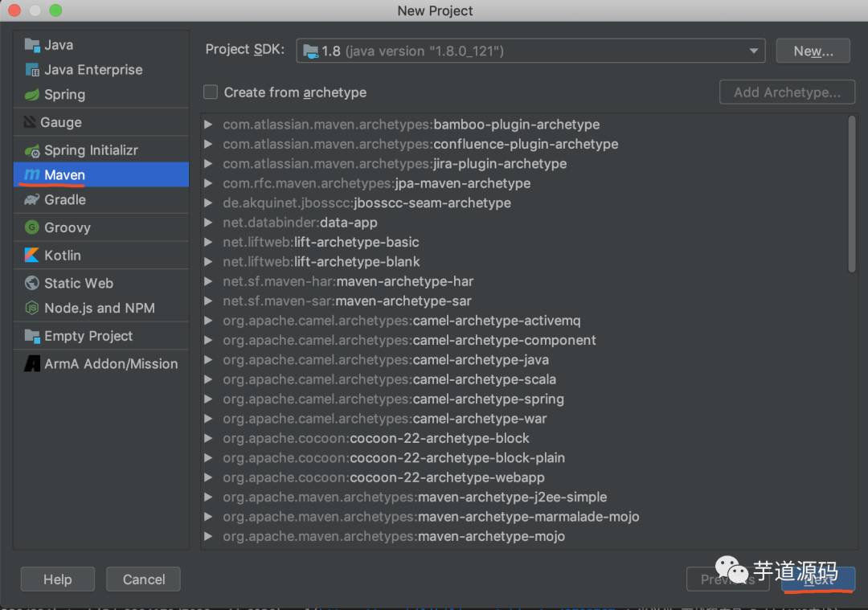Click the Groovy green G icon
Viewport: 868px width, 610px height.
[x=32, y=227]
